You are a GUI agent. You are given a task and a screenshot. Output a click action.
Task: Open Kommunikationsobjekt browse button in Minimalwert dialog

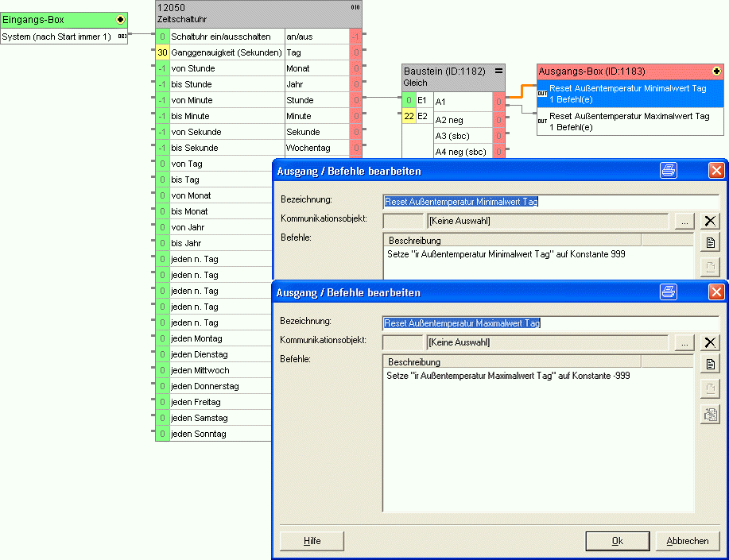pos(684,221)
